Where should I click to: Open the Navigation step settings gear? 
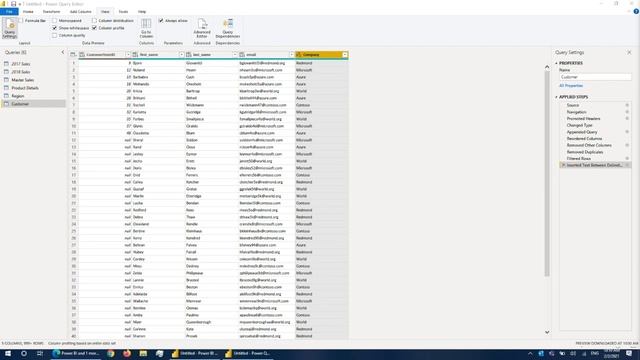coord(627,112)
